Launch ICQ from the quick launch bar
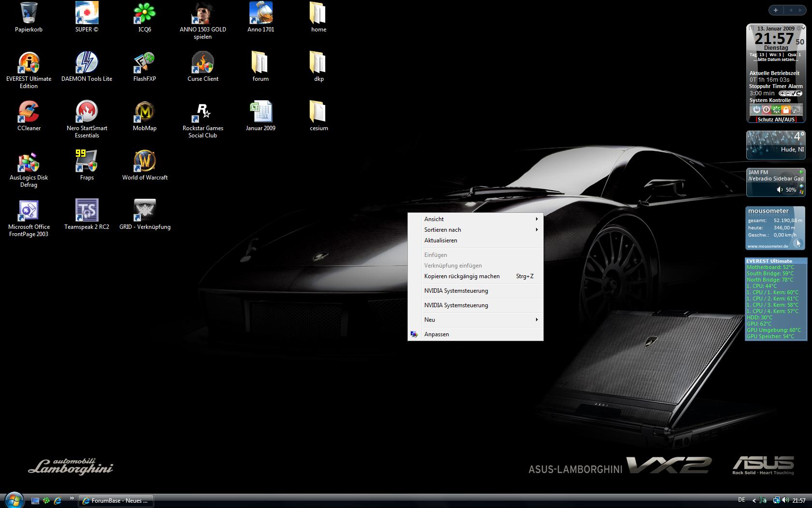The height and width of the screenshot is (508, 812). point(46,501)
